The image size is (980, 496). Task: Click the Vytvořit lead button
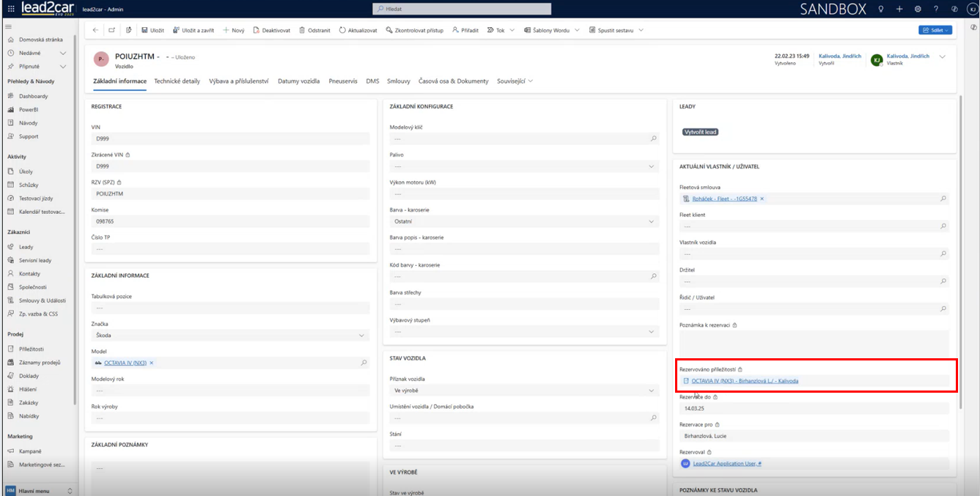tap(700, 132)
